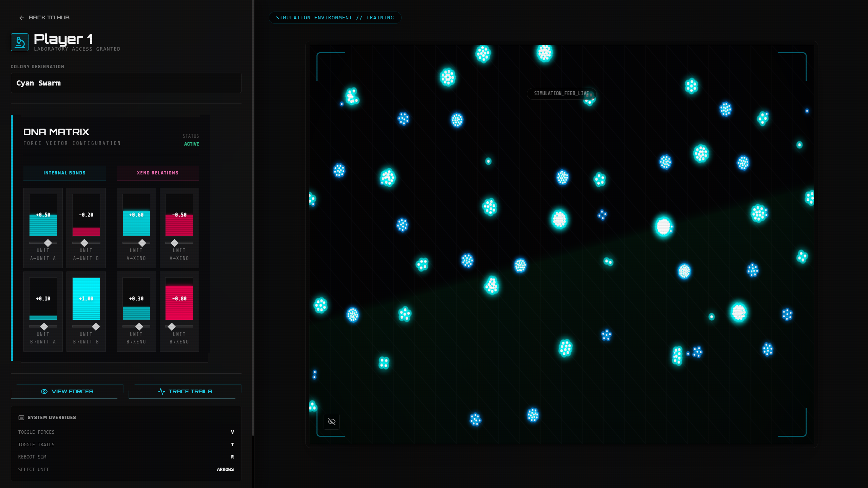Viewport: 868px width, 488px height.
Task: Toggle the crossed-eye visibility button in simulation
Action: (331, 421)
